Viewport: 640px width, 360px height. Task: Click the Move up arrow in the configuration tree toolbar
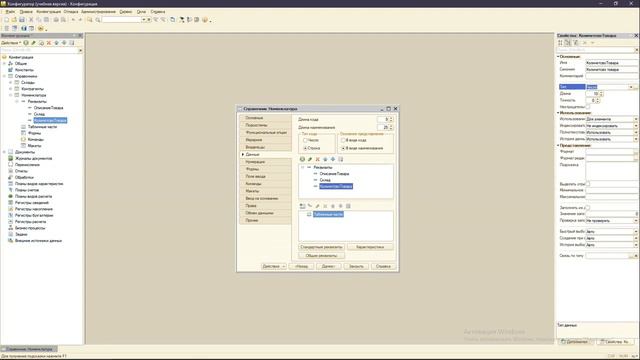point(56,43)
